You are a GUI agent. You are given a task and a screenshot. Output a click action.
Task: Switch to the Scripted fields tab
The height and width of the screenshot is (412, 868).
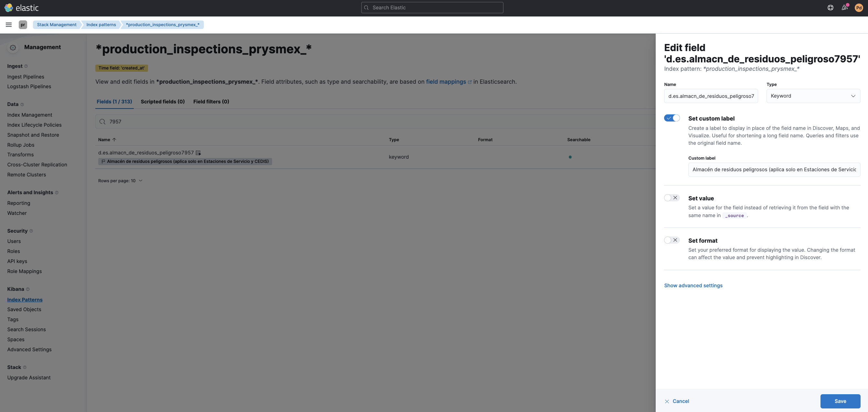[x=163, y=101]
